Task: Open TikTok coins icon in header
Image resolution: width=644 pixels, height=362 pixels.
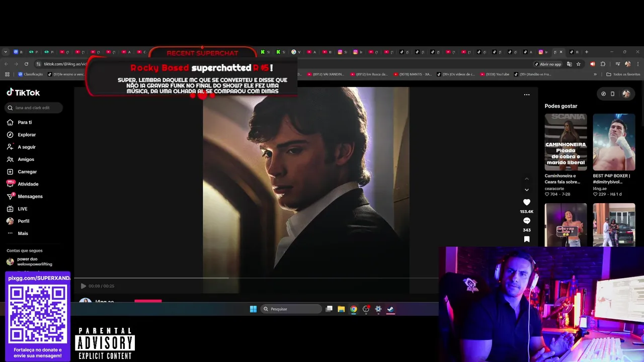Action: pyautogui.click(x=603, y=94)
